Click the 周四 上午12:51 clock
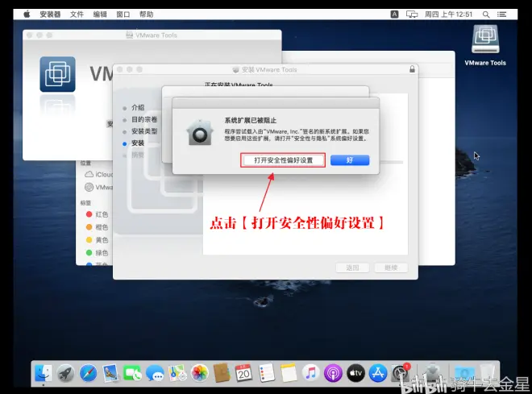Image resolution: width=532 pixels, height=394 pixels. (x=448, y=15)
